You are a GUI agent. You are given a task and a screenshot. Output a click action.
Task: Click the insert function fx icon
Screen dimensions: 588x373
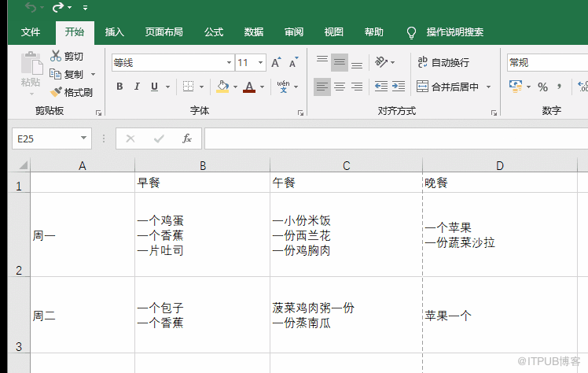[187, 138]
